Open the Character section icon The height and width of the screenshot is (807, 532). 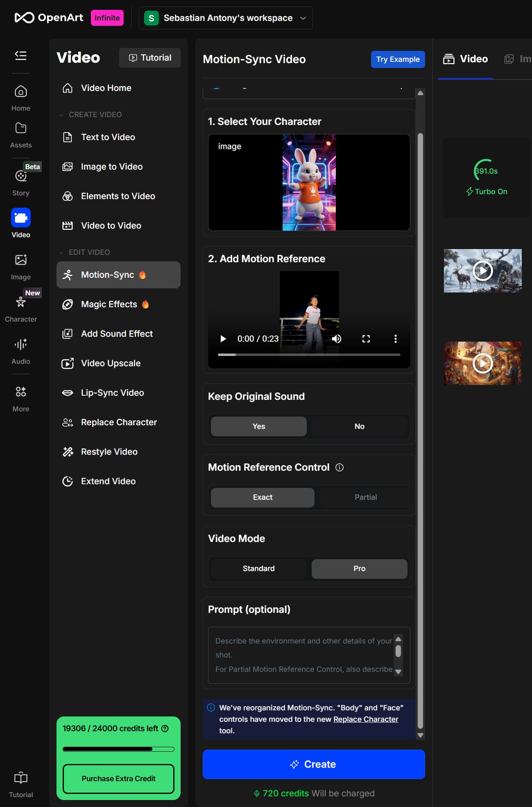tap(20, 302)
